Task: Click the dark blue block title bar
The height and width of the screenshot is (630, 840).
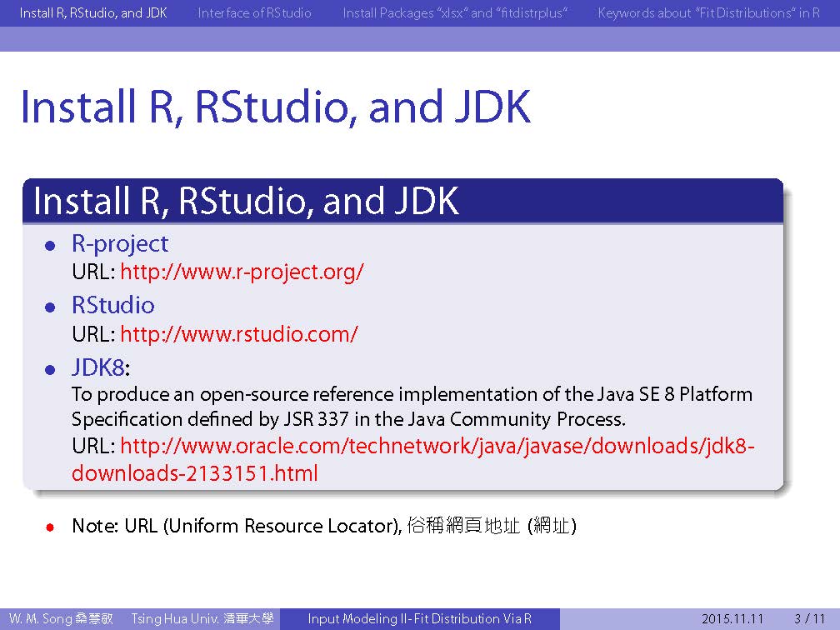Action: pyautogui.click(x=402, y=201)
